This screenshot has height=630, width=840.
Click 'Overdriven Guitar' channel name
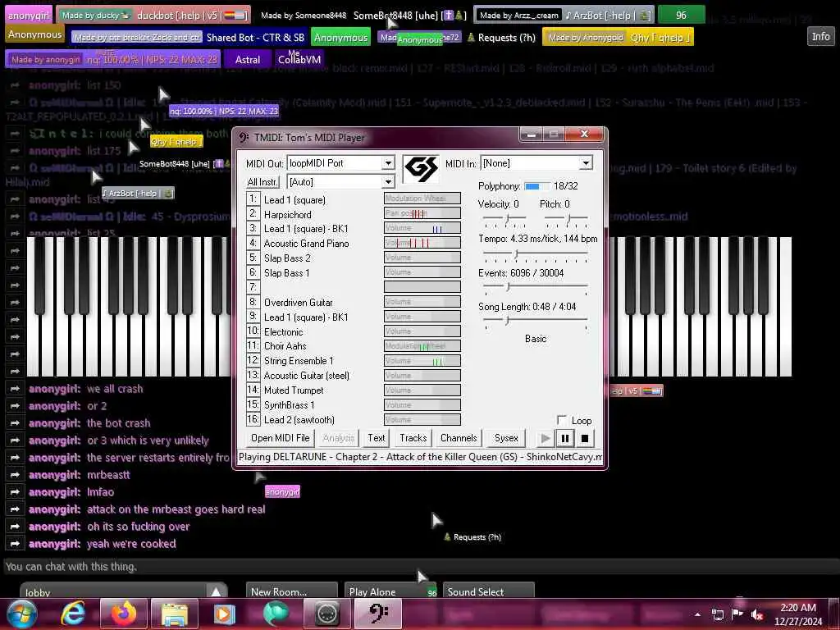[299, 302]
